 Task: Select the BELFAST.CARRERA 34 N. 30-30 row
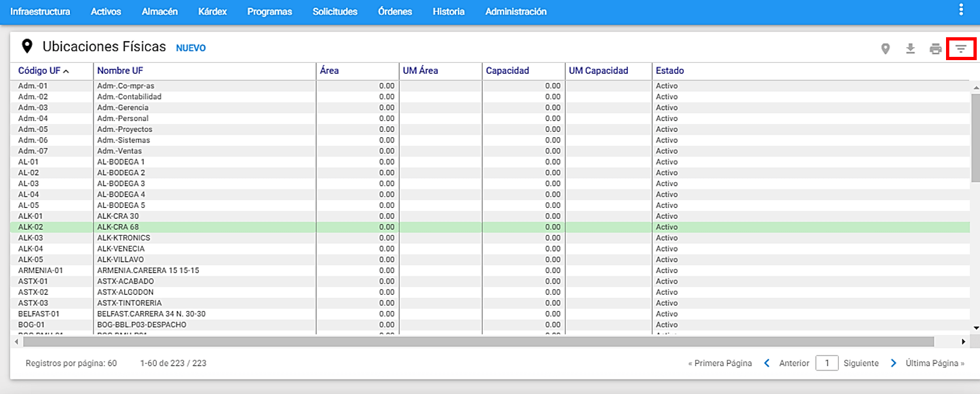(x=489, y=314)
